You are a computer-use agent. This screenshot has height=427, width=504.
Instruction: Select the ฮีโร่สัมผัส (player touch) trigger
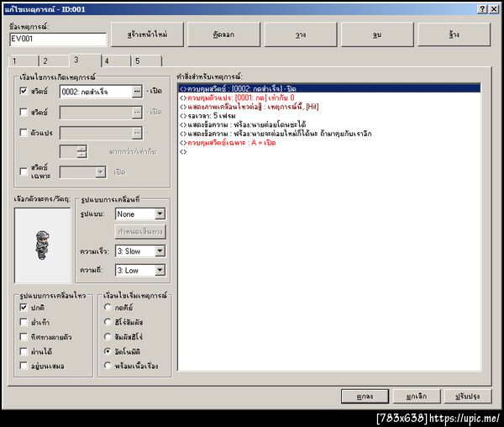tap(108, 322)
